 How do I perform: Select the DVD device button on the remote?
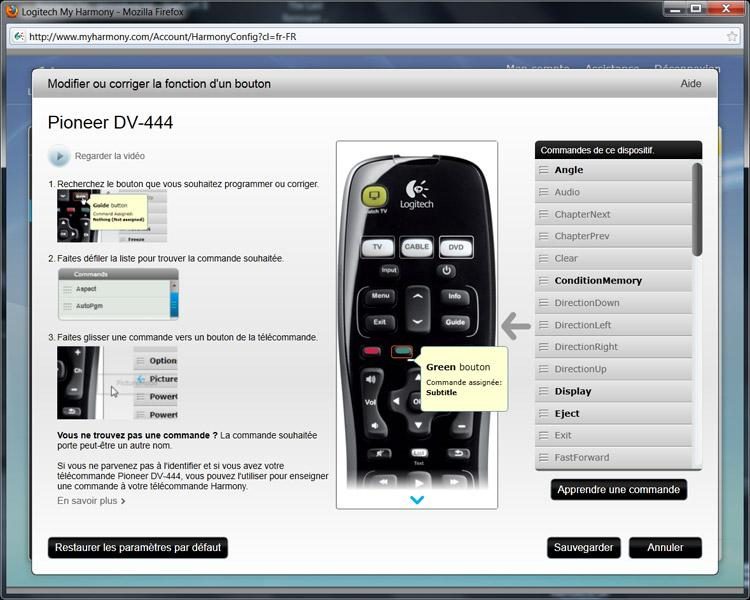(x=456, y=247)
